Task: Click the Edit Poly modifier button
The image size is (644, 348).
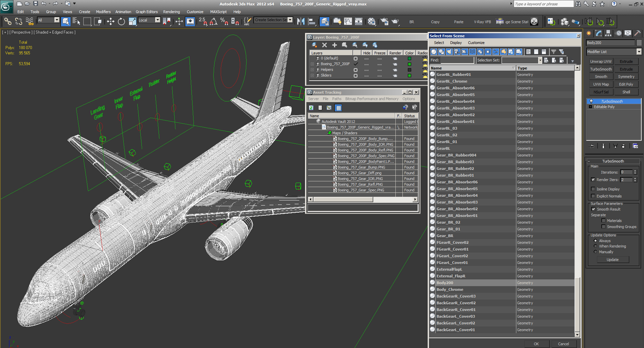Action: pyautogui.click(x=626, y=84)
